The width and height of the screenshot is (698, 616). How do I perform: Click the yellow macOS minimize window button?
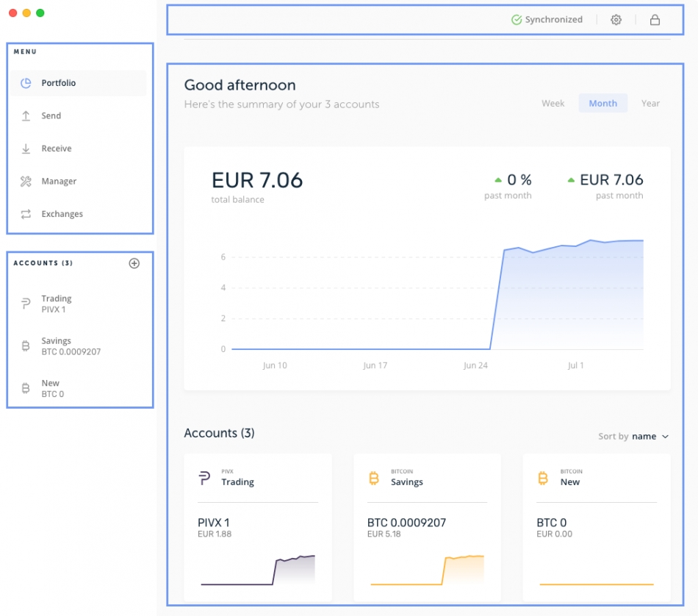(x=26, y=13)
